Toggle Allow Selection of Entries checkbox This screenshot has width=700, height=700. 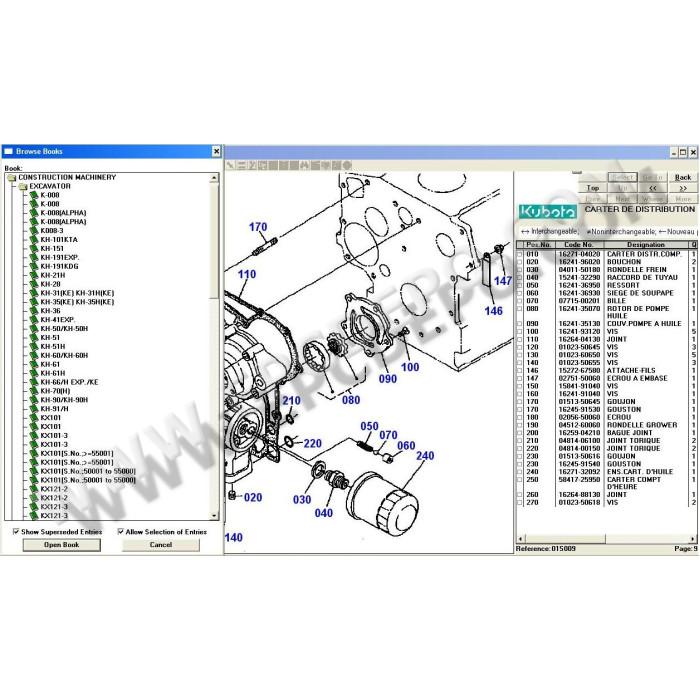(x=121, y=531)
